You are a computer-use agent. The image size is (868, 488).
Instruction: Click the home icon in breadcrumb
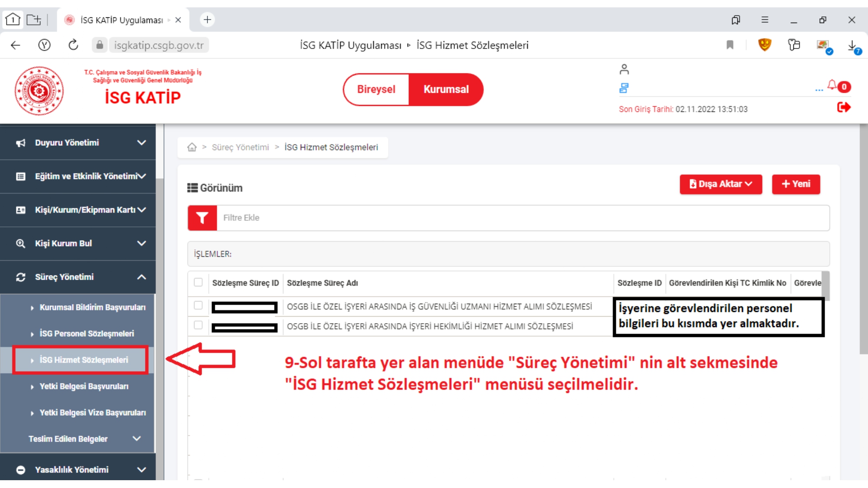pos(192,147)
